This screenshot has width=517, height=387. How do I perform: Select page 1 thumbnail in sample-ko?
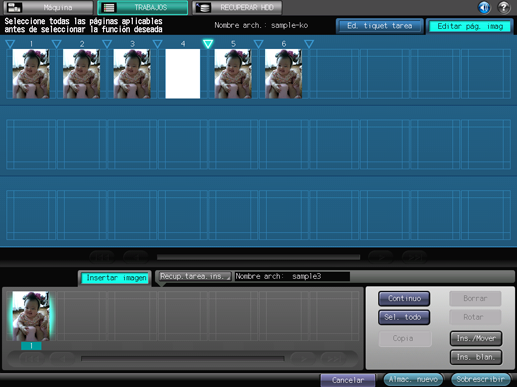(31, 74)
